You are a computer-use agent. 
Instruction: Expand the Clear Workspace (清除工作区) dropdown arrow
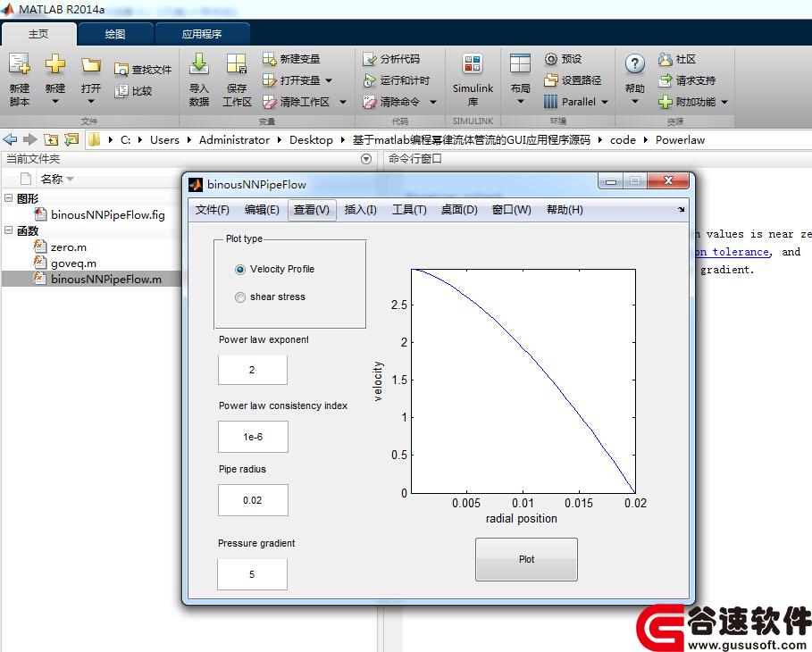coord(343,102)
